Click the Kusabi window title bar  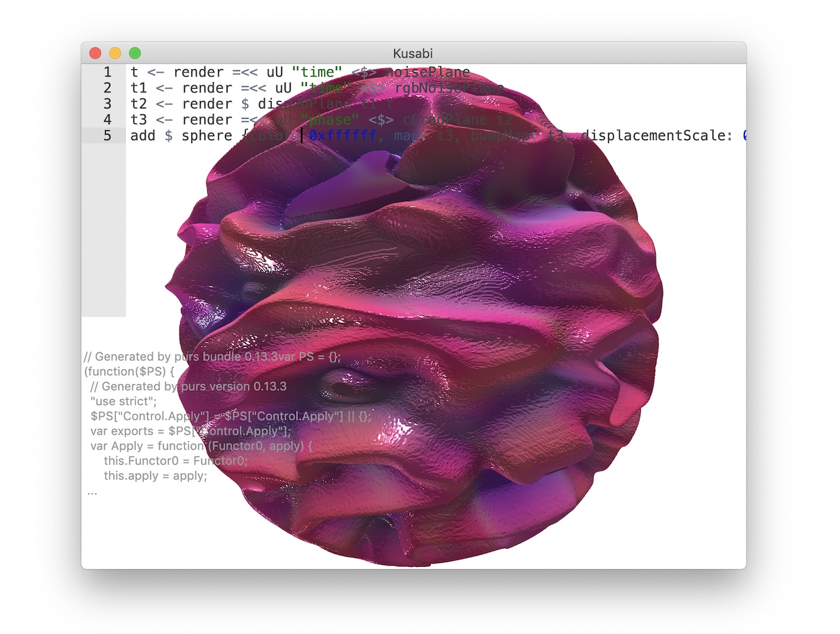[413, 53]
